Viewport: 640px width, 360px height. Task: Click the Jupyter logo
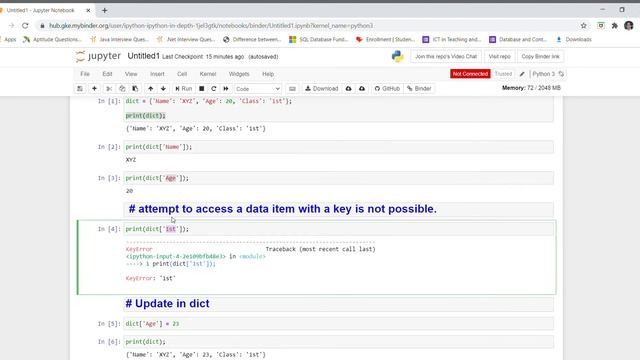click(x=98, y=56)
